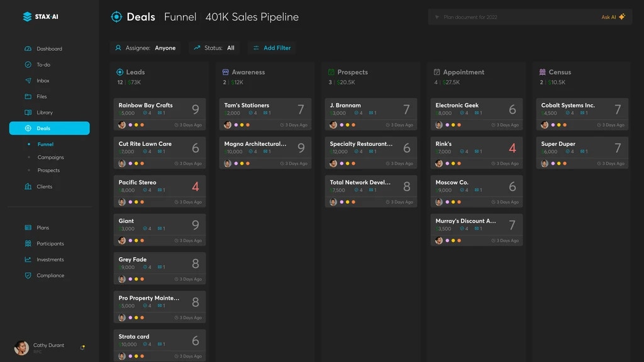644x362 pixels.
Task: Click the STAX AI logo icon
Action: (27, 17)
